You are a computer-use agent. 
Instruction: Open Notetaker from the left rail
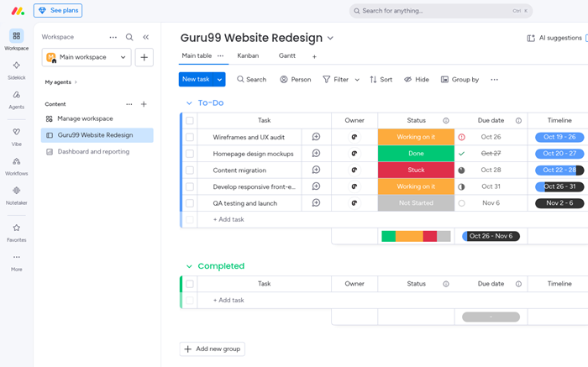click(x=17, y=191)
